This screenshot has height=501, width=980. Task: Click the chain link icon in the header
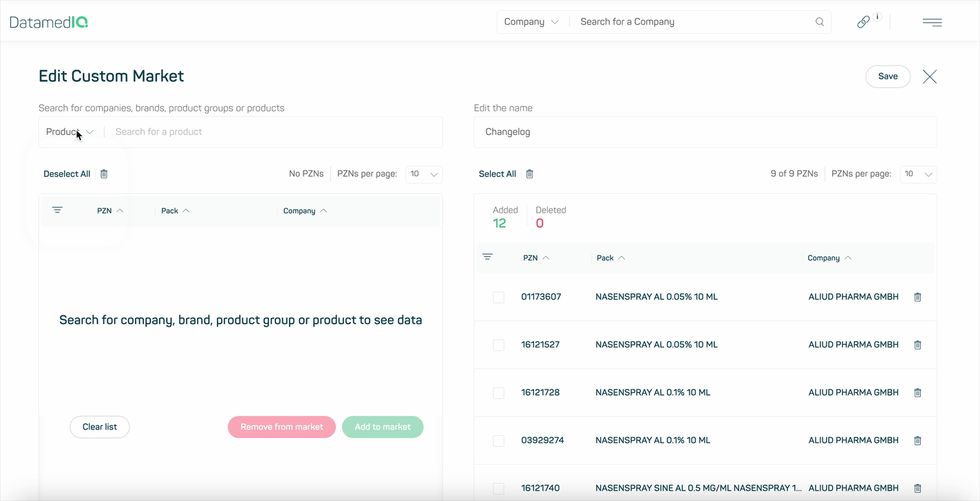click(x=863, y=21)
